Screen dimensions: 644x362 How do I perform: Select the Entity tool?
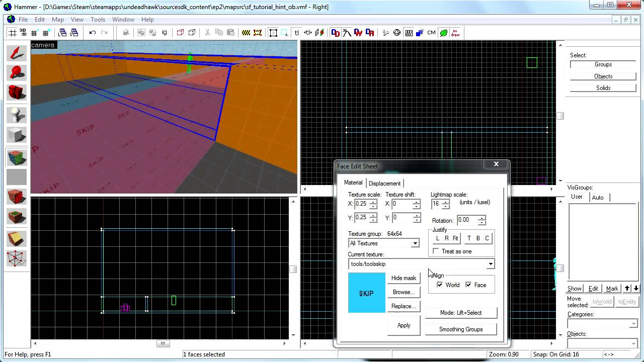(x=16, y=115)
